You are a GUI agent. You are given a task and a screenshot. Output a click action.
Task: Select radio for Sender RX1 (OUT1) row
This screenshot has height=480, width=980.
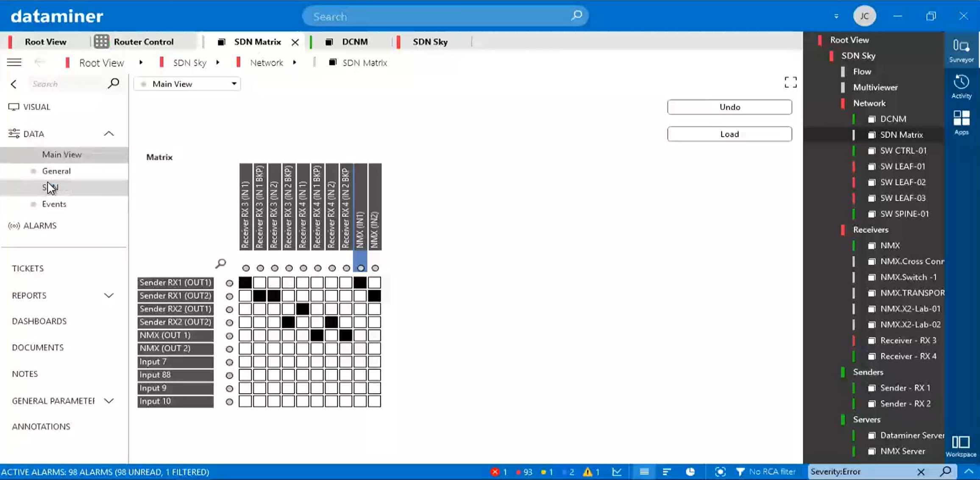pyautogui.click(x=229, y=283)
